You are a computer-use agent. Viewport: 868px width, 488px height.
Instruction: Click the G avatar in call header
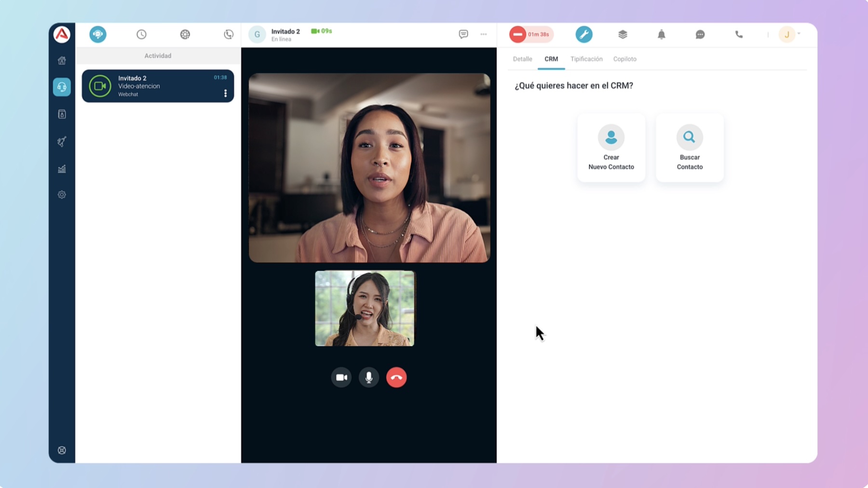[257, 34]
